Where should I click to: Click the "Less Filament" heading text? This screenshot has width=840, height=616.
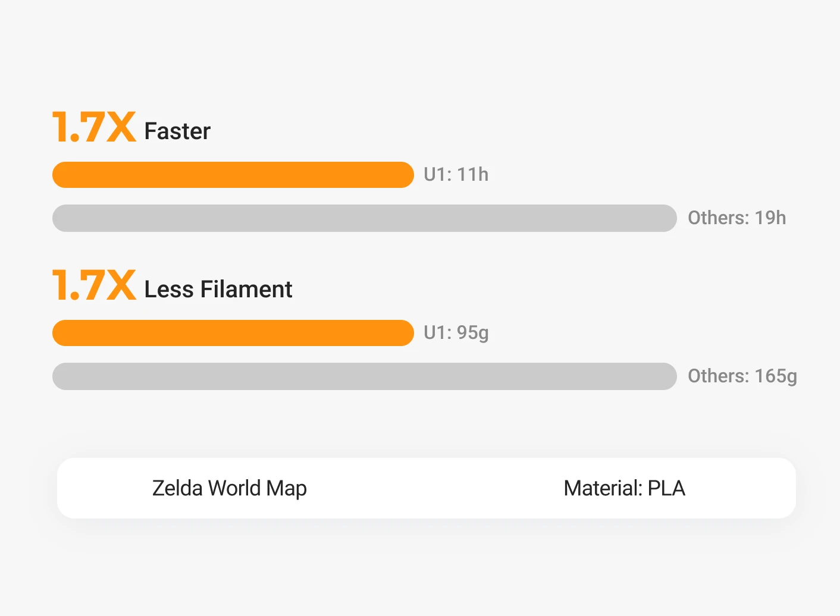218,290
